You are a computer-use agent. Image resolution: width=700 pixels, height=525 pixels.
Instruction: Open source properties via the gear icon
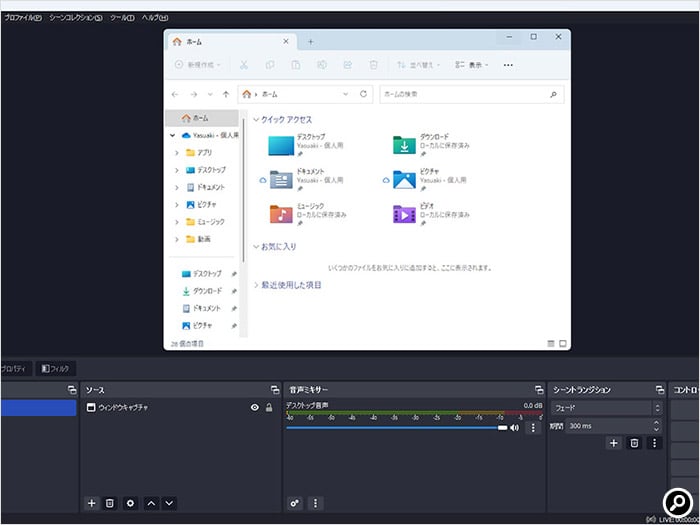130,503
